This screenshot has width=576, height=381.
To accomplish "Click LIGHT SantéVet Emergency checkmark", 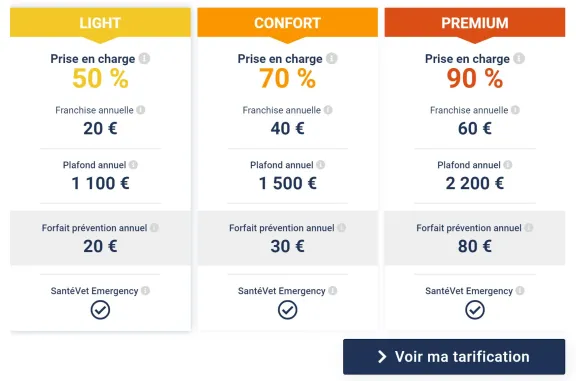I will [x=100, y=310].
